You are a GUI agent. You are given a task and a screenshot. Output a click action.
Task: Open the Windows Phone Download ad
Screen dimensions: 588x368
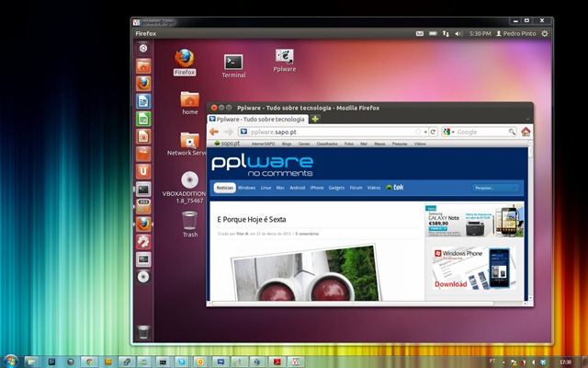[x=474, y=268]
